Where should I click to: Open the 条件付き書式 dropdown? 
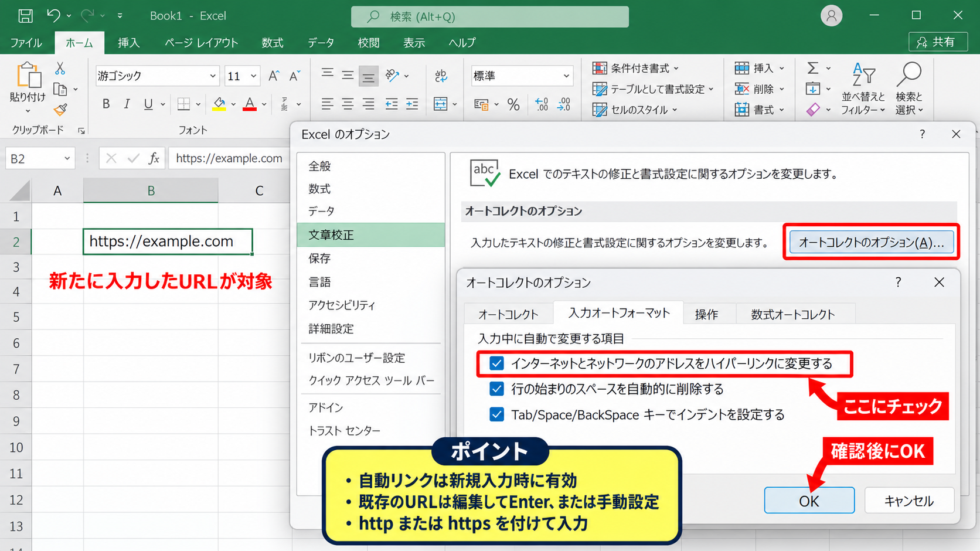tap(635, 69)
